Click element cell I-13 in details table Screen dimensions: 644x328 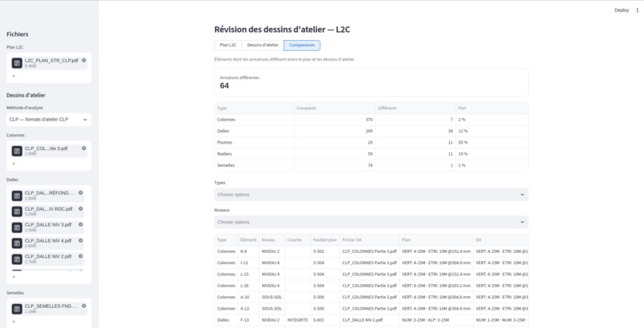coord(248,263)
